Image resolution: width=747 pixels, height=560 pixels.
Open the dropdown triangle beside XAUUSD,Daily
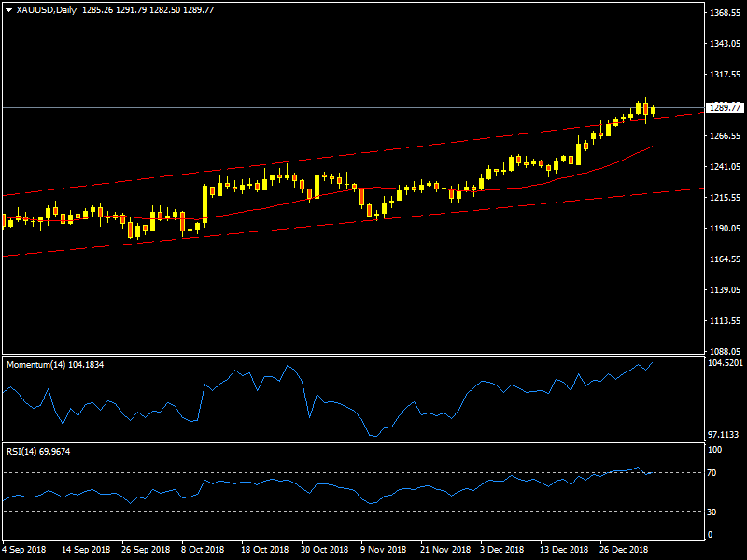pyautogui.click(x=8, y=9)
